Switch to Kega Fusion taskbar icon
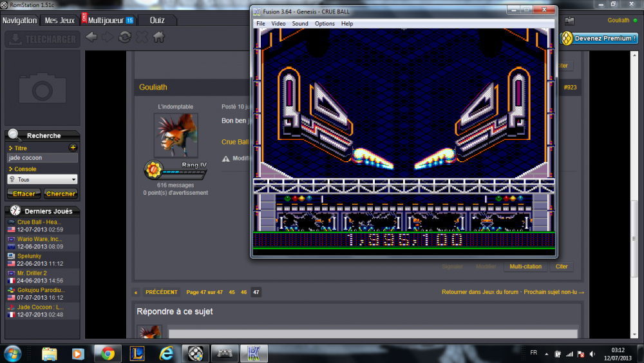 click(254, 353)
